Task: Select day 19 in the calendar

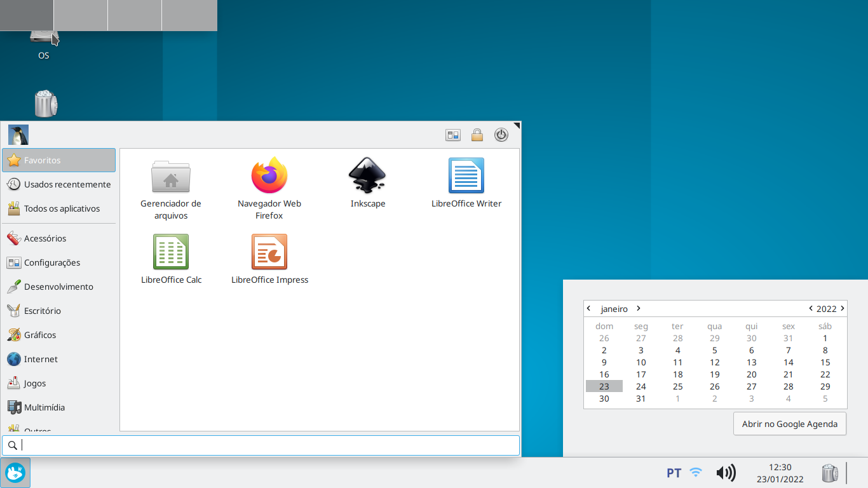Action: 715,374
